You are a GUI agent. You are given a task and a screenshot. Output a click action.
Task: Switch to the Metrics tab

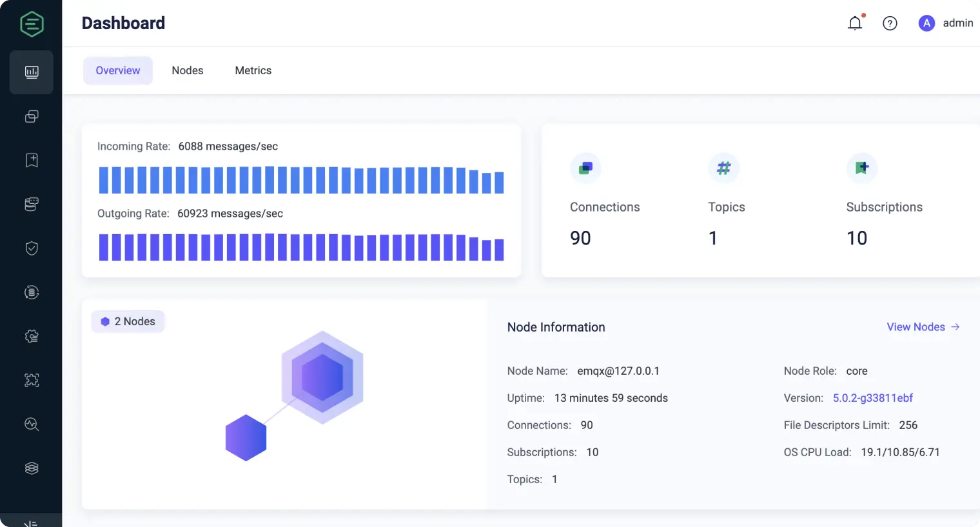(x=253, y=70)
